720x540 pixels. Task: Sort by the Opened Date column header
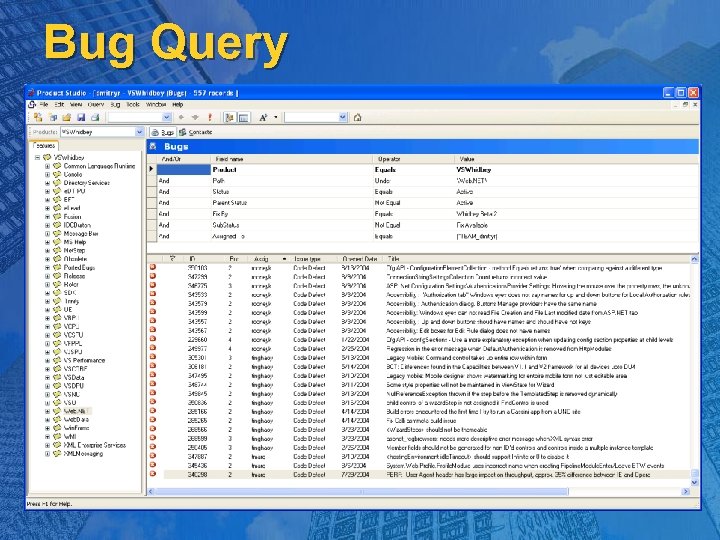tap(360, 259)
